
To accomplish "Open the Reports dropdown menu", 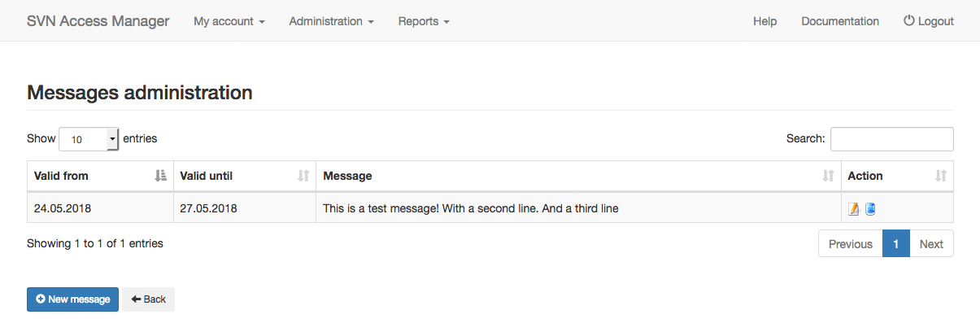I will (424, 21).
